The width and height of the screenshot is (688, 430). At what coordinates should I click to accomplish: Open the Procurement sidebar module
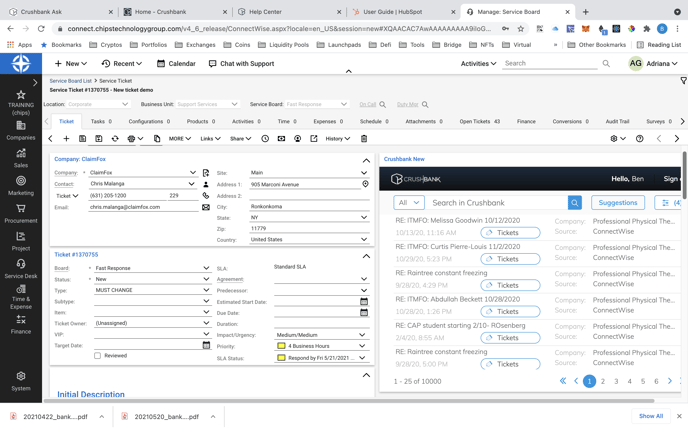pyautogui.click(x=21, y=214)
